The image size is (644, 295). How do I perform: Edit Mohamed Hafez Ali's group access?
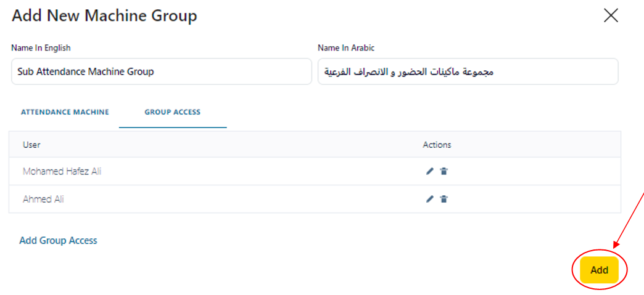pos(430,171)
